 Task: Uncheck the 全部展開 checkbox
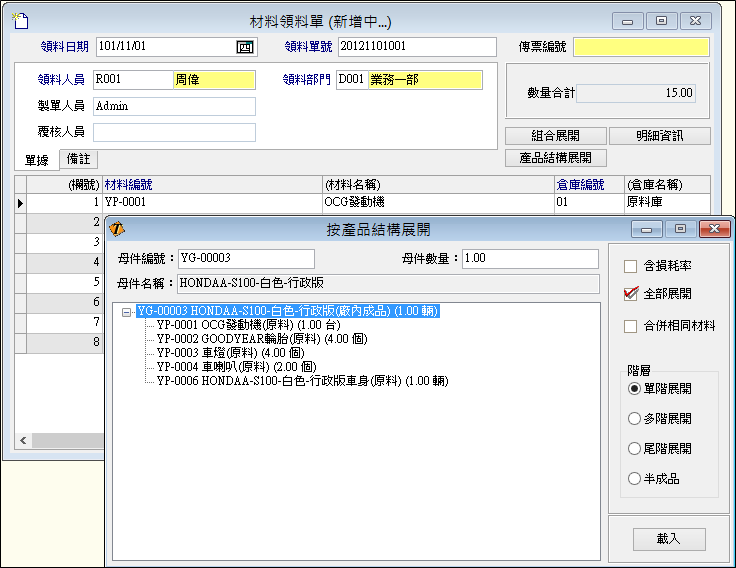click(631, 294)
